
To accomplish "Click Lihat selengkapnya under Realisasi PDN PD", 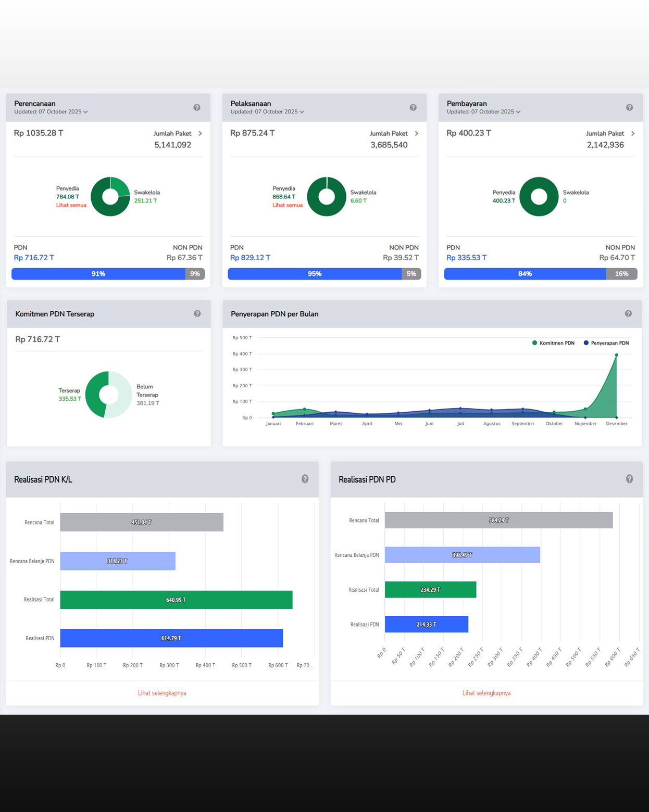I will [x=486, y=693].
